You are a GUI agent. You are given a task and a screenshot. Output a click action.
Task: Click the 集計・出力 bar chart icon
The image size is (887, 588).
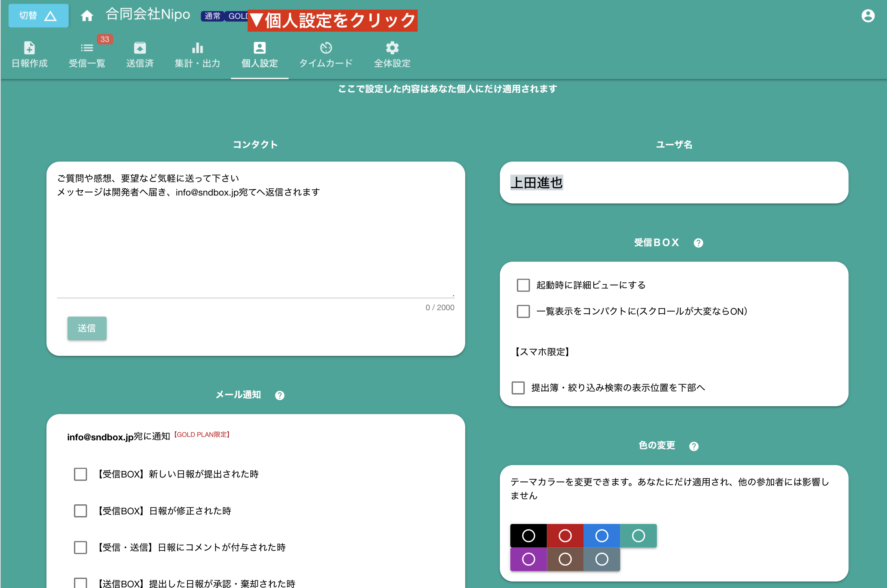tap(197, 48)
